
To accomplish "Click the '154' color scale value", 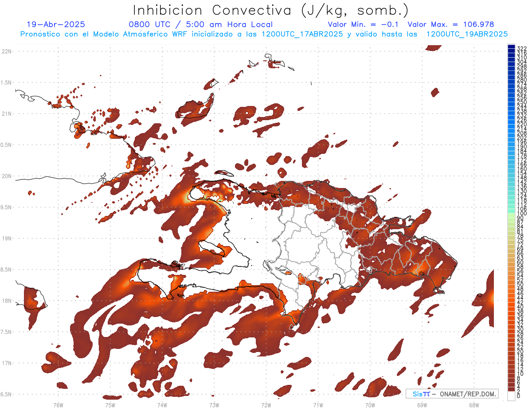I will pyautogui.click(x=522, y=173).
